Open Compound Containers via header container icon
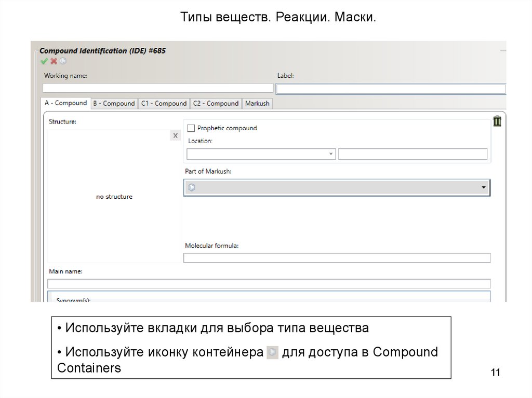This screenshot has height=398, width=532. 63,61
